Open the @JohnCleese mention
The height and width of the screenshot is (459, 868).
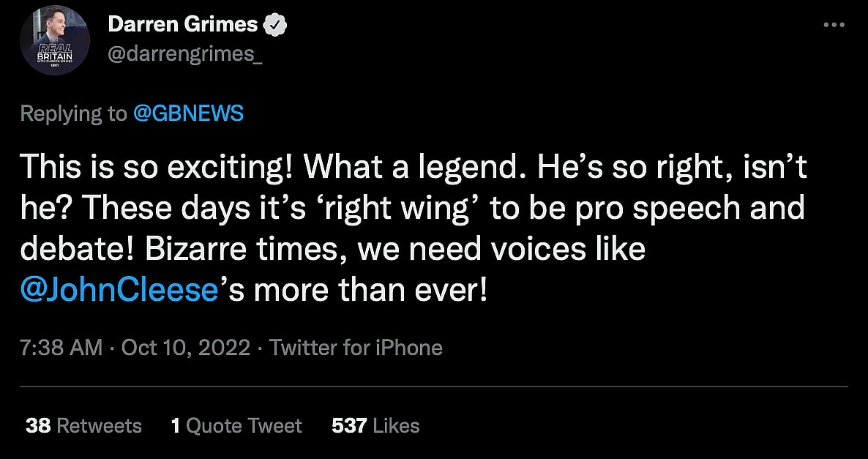pos(121,291)
